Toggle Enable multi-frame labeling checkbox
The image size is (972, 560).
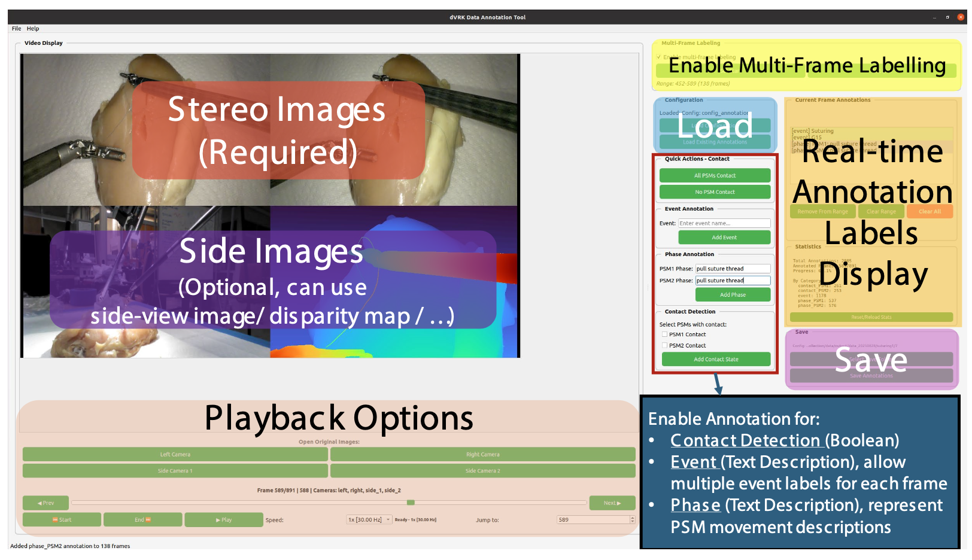point(659,57)
